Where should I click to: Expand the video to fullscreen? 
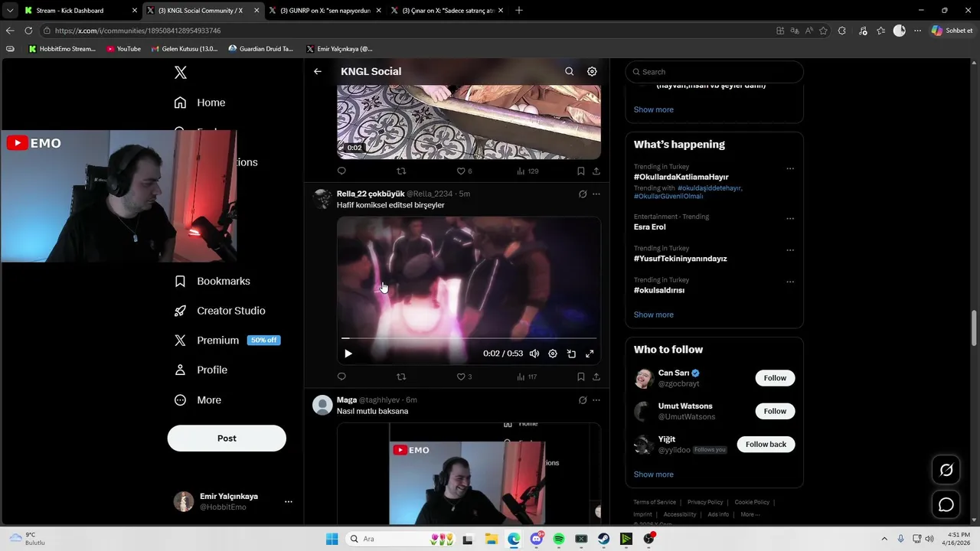click(590, 354)
